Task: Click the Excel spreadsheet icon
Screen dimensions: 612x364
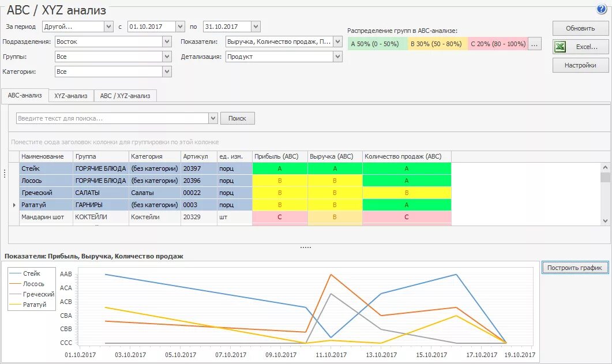Action: point(560,47)
